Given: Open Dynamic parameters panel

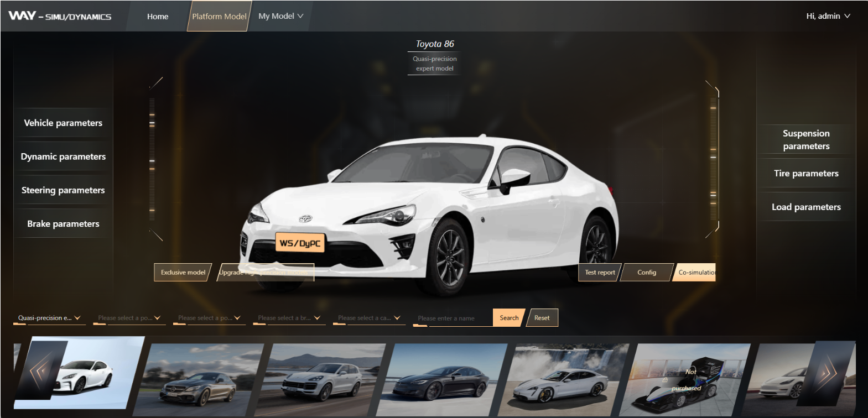Looking at the screenshot, I should (x=63, y=156).
